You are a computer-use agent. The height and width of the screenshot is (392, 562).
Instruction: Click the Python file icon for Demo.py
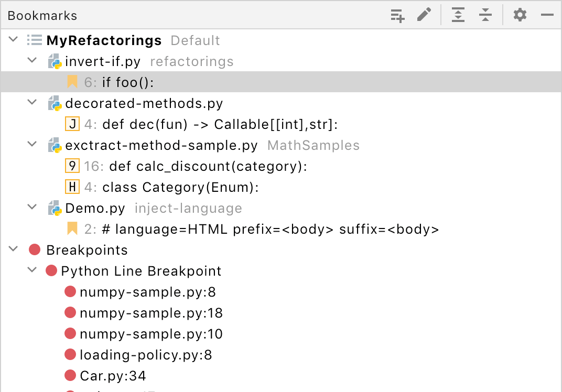pyautogui.click(x=55, y=208)
